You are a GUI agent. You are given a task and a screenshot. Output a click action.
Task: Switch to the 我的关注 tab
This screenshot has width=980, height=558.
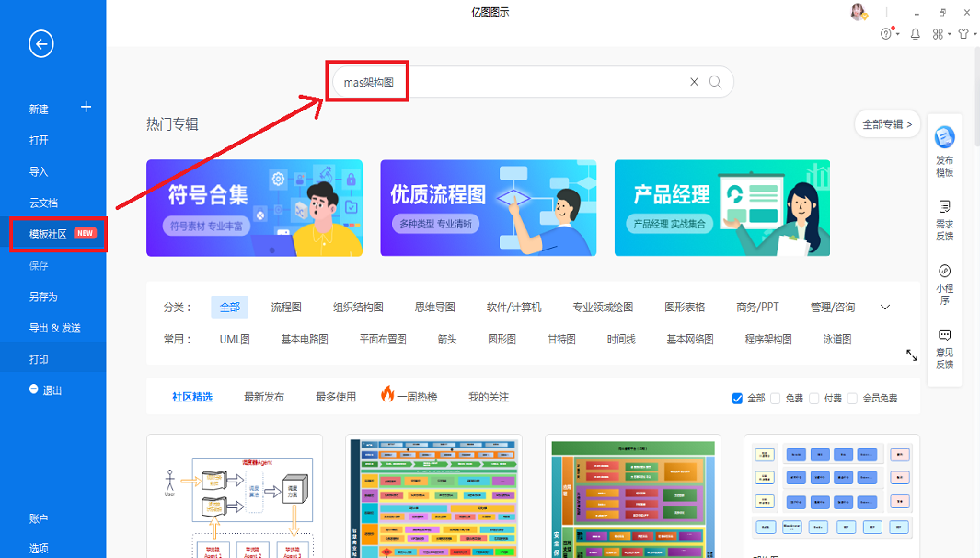[x=490, y=397]
